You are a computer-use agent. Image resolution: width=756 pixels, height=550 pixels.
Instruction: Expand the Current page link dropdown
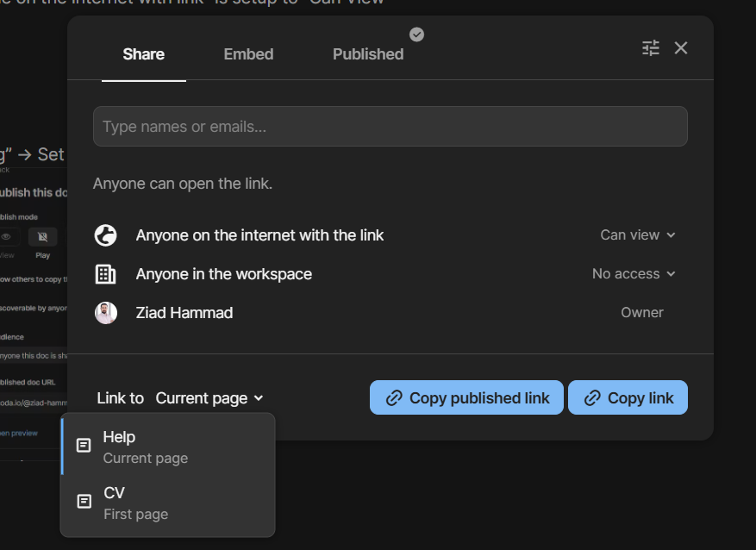(x=209, y=398)
